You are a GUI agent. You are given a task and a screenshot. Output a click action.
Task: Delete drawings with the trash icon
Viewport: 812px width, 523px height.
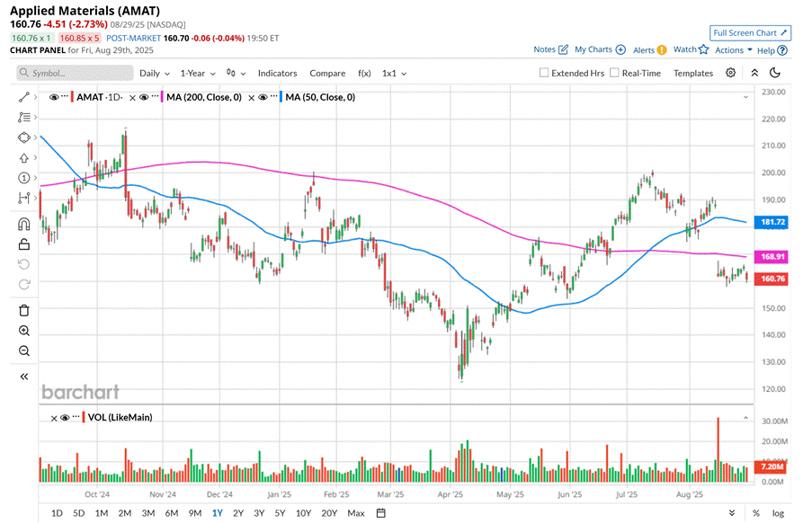23,310
